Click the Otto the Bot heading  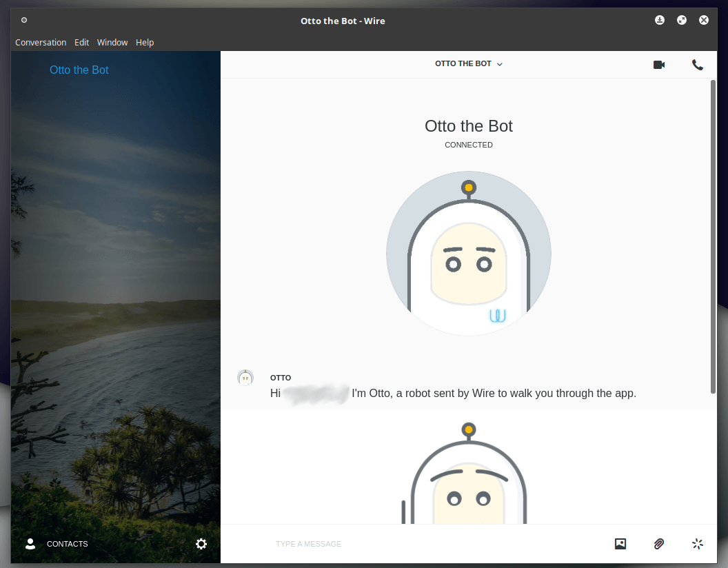(469, 125)
